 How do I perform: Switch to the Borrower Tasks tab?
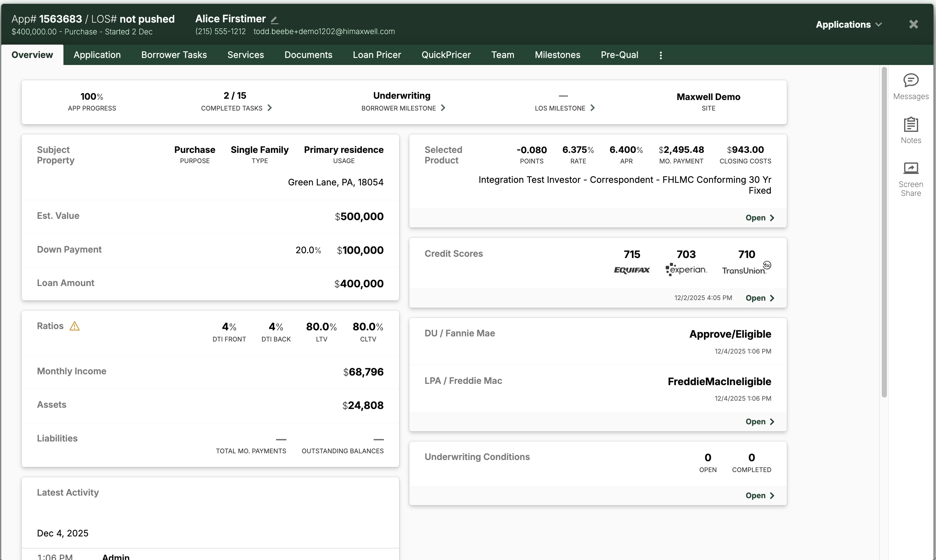click(x=174, y=55)
